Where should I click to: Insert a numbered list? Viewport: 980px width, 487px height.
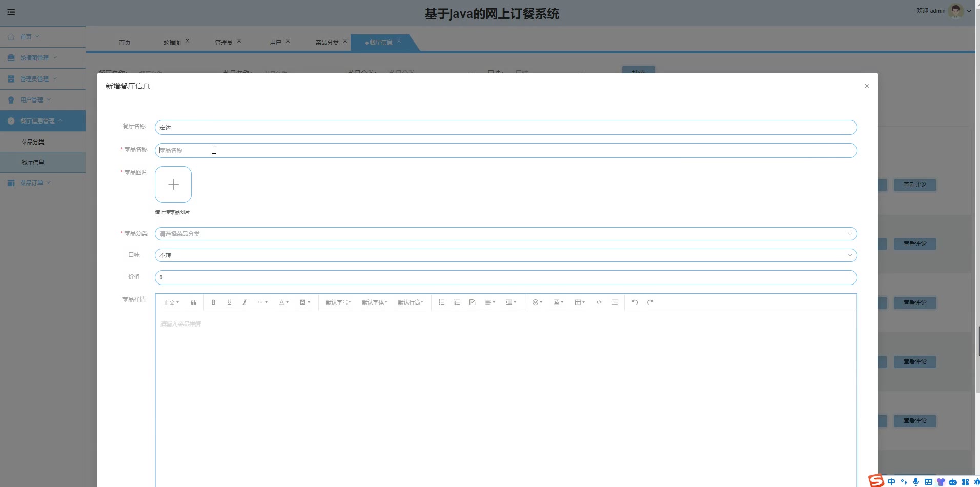click(457, 302)
